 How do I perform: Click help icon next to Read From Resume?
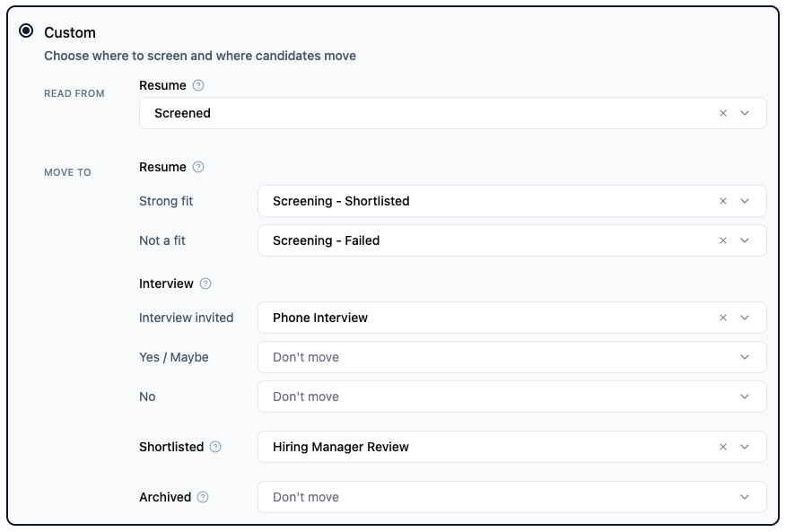coord(198,85)
